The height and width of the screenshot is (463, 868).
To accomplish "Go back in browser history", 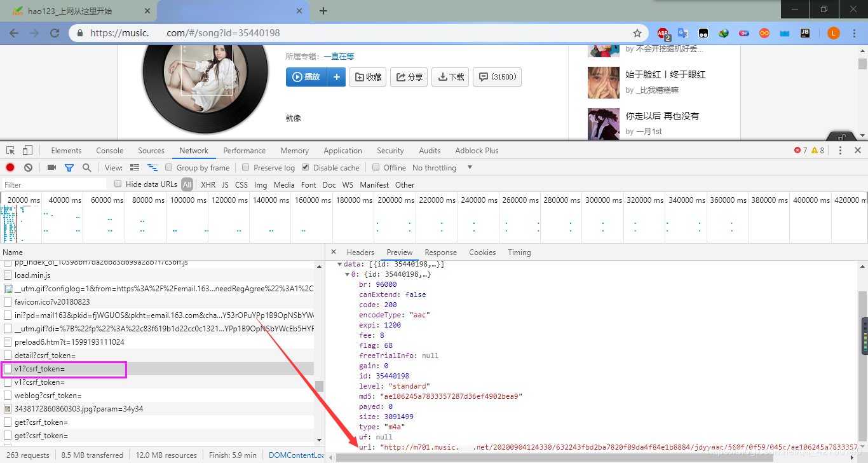I will [14, 33].
